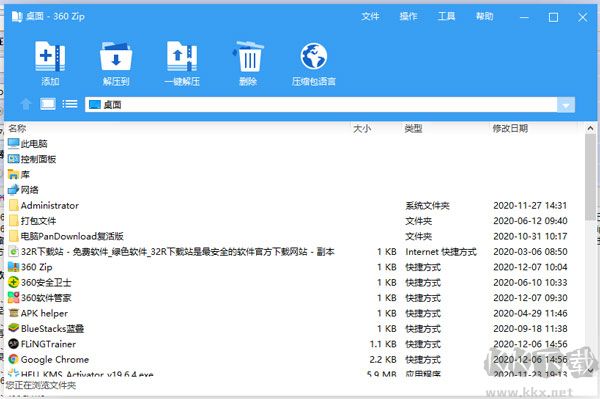
Task: Select the 32R下载站 - 副本 file name
Action: (x=178, y=251)
